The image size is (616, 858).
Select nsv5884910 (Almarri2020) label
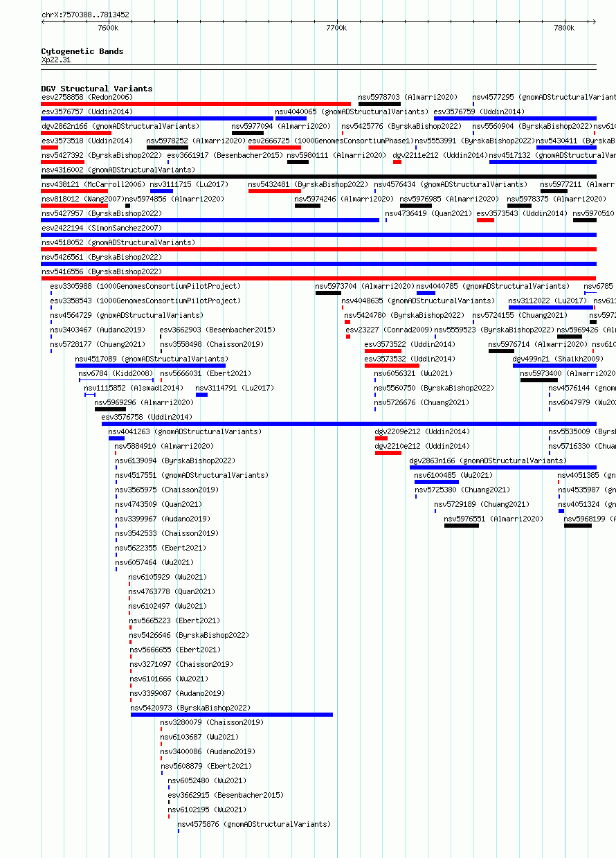point(165,447)
